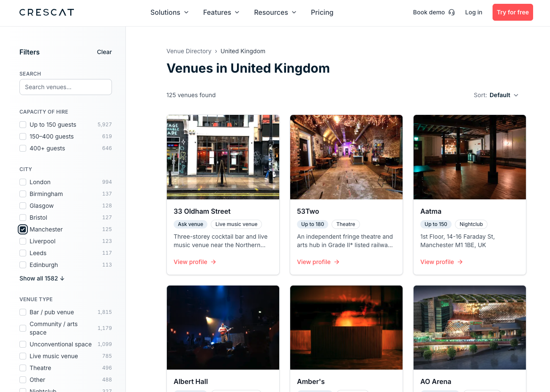Click the Book demo link
Image resolution: width=550 pixels, height=392 pixels.
[433, 12]
